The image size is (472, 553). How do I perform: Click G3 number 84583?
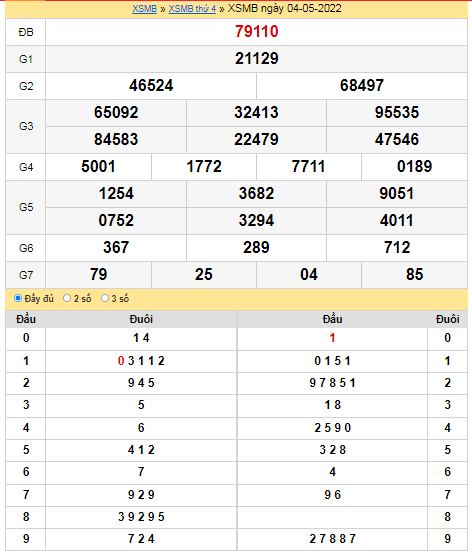[116, 140]
